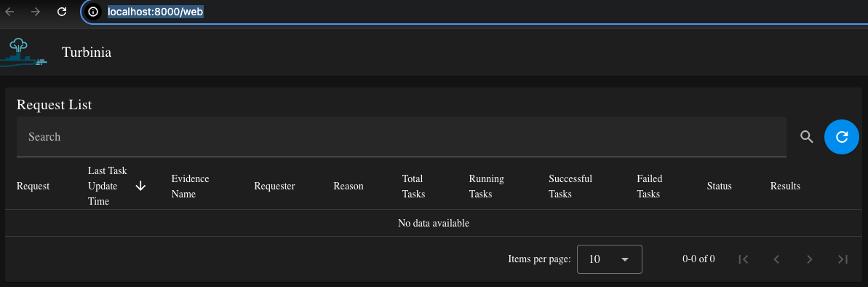Sort by Evidence Name column header
Viewport: 868px width, 287px height.
[x=191, y=186]
